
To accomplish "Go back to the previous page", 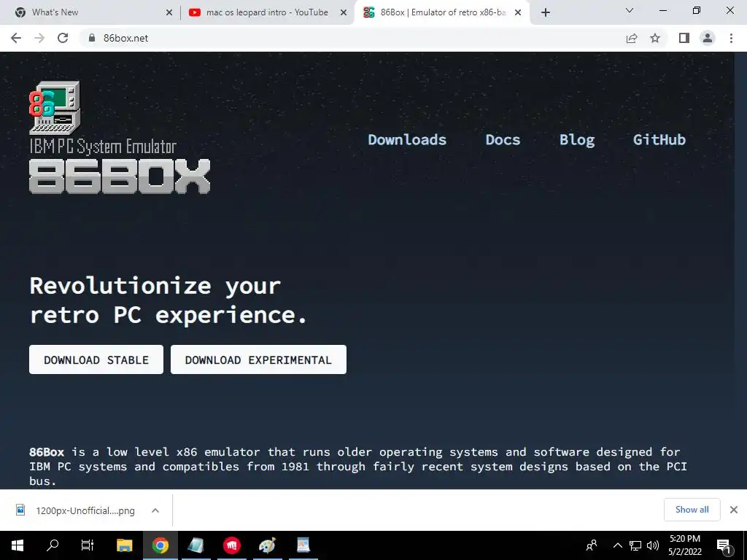I will [x=16, y=38].
